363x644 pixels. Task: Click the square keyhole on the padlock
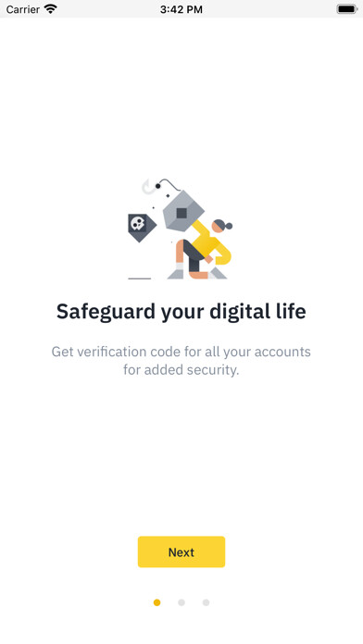point(181,213)
